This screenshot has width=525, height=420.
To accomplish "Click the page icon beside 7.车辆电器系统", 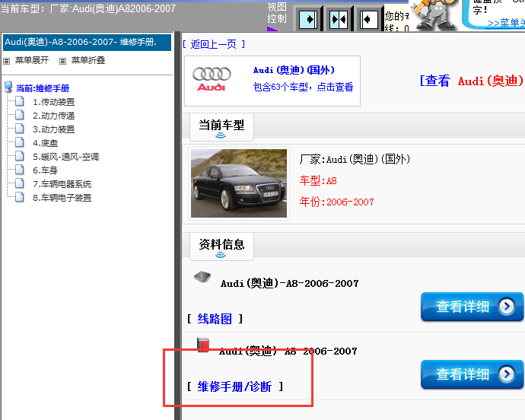I will pyautogui.click(x=20, y=183).
